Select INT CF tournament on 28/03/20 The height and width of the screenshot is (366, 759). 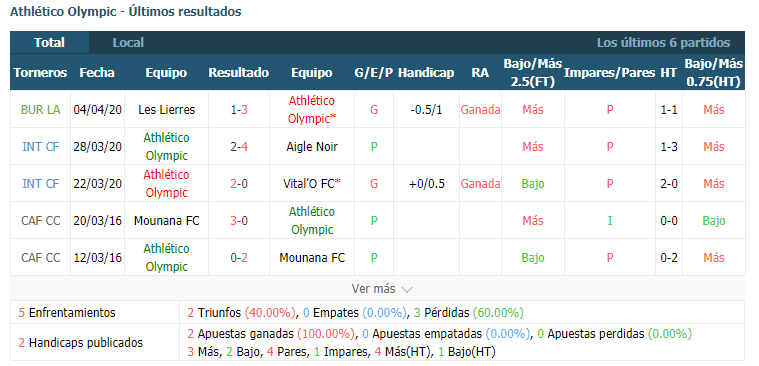coord(41,147)
